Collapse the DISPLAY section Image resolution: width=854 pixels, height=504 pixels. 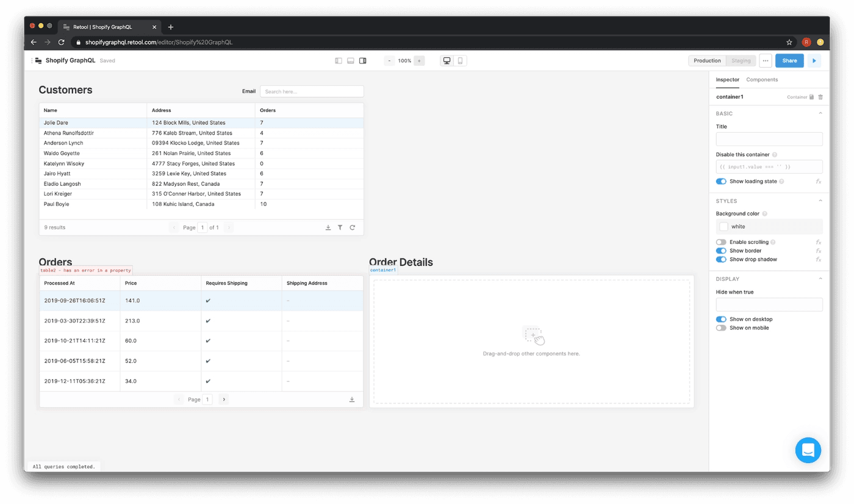[820, 279]
